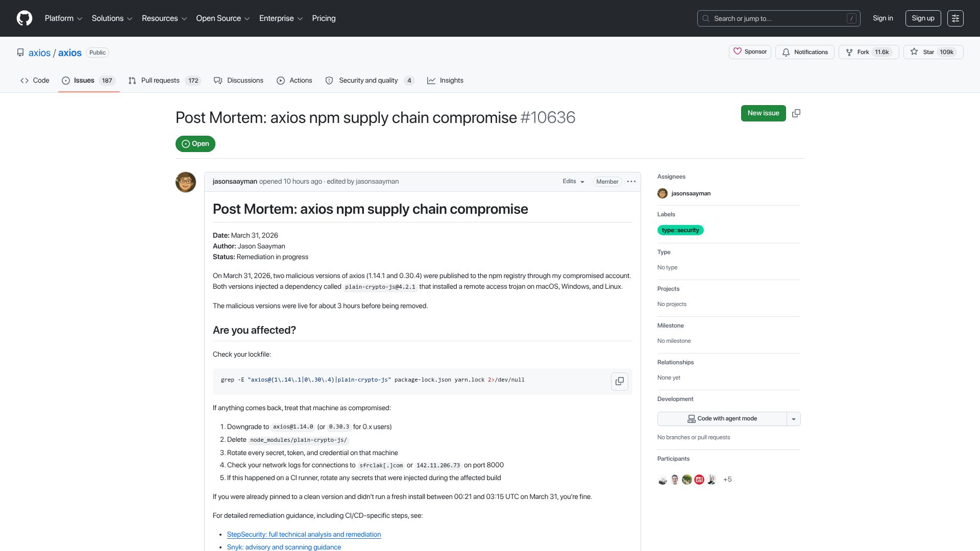This screenshot has width=980, height=551.
Task: Click the jasonsaayman avatar beside the comment
Action: point(186,182)
